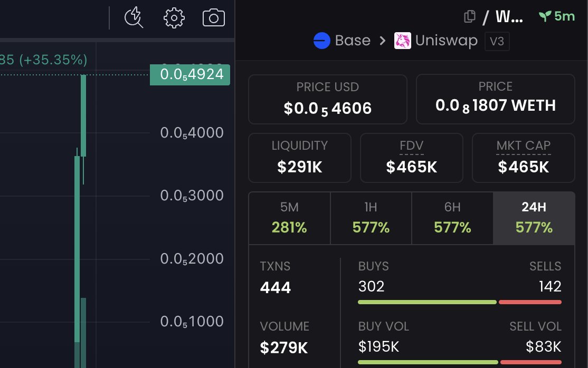Select the 6H timeframe tab
Viewport: 588px width, 368px height.
pyautogui.click(x=452, y=218)
